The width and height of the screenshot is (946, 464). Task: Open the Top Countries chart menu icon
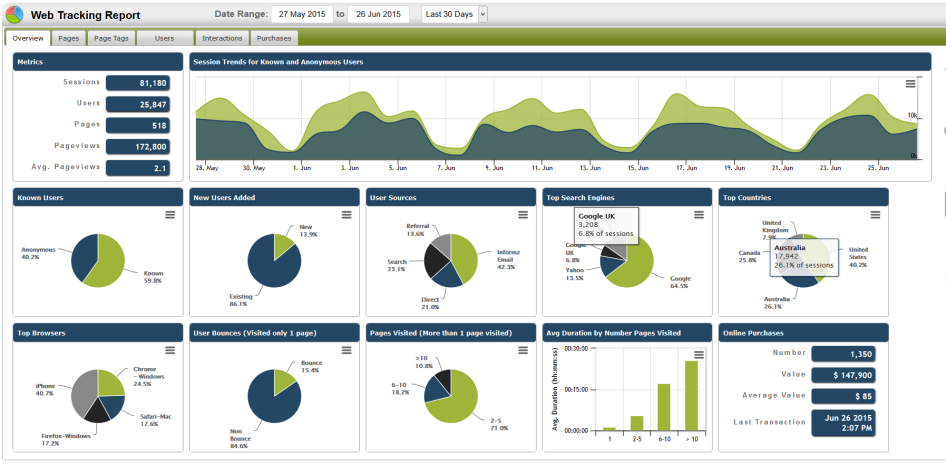875,215
